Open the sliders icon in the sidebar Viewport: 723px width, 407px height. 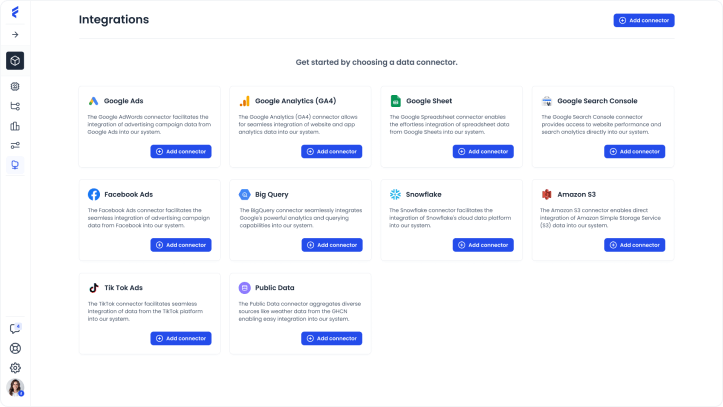point(15,146)
